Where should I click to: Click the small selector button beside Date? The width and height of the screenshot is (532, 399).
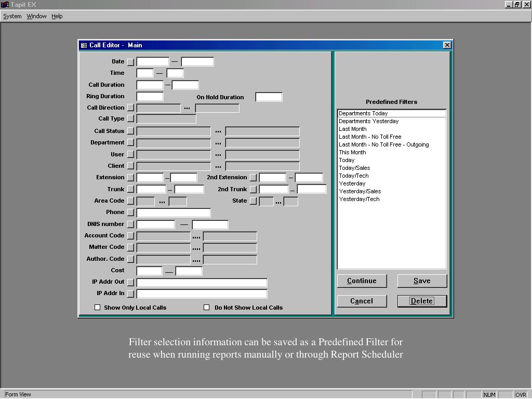pos(130,62)
